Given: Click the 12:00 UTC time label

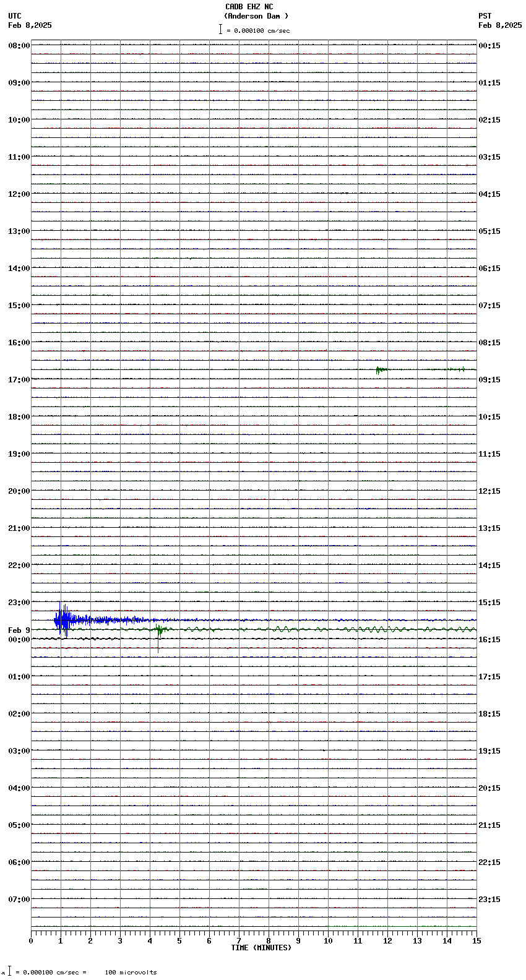Looking at the screenshot, I should (19, 194).
